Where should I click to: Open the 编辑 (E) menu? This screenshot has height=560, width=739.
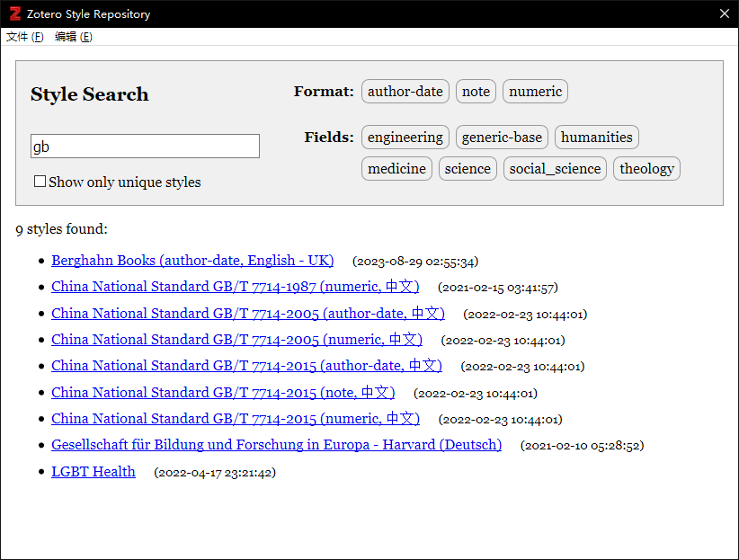74,37
